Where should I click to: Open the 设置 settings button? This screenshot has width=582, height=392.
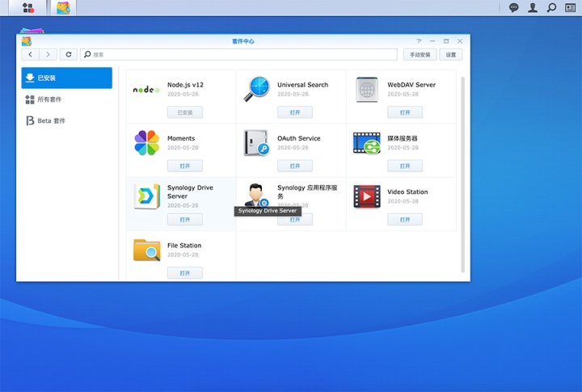point(451,55)
